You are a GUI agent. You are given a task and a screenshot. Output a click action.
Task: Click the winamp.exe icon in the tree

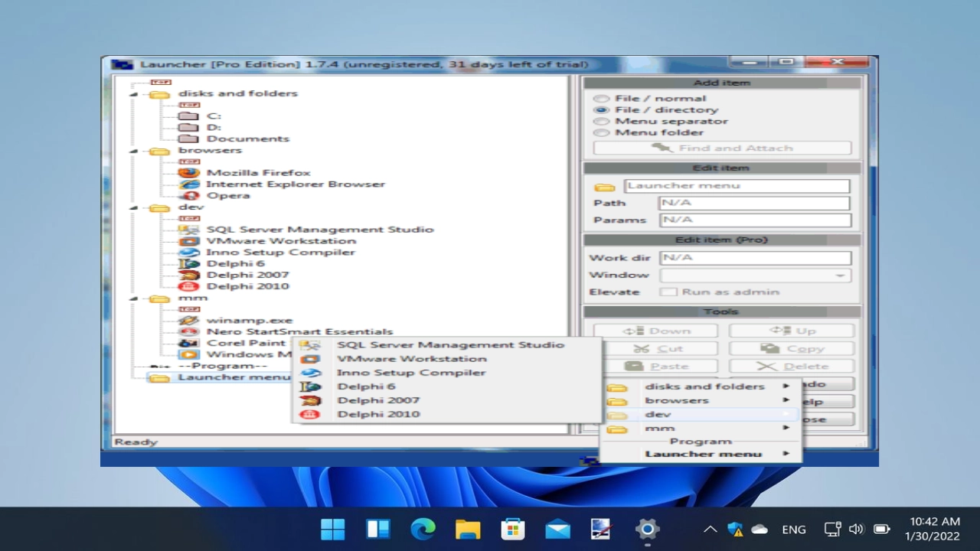pos(188,321)
